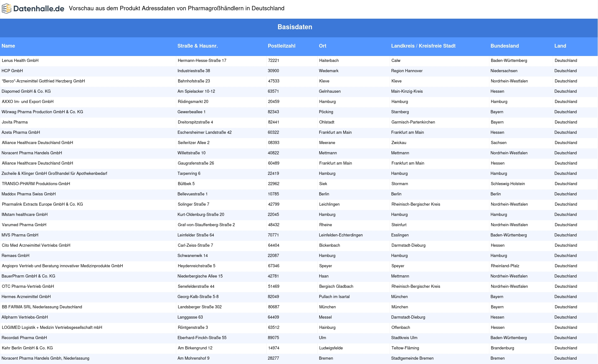This screenshot has height=364, width=598.
Task: Click Azeta Pharma GmbH
Action: tap(21, 132)
